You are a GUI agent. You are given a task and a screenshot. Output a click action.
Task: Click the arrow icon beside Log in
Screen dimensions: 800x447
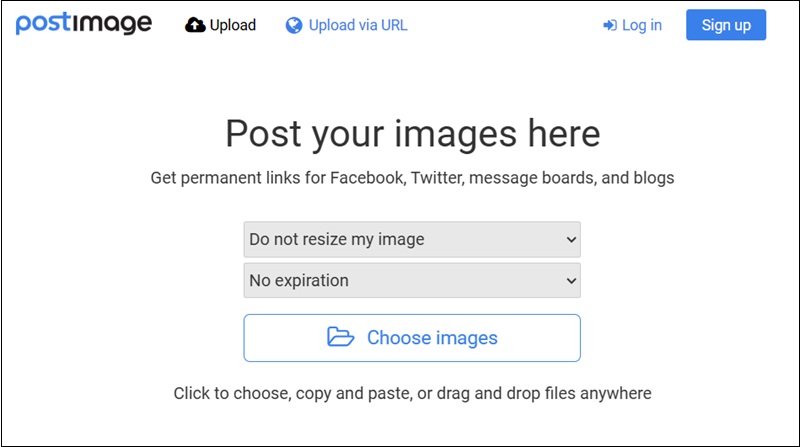(609, 25)
